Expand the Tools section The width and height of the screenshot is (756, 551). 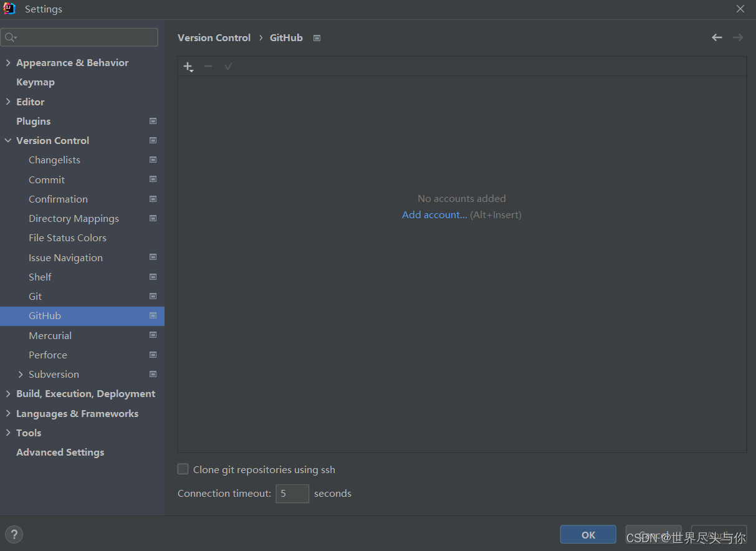point(8,433)
